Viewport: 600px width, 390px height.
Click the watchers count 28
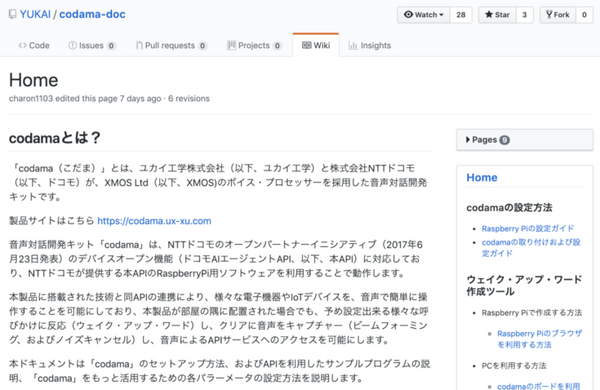[x=461, y=15]
